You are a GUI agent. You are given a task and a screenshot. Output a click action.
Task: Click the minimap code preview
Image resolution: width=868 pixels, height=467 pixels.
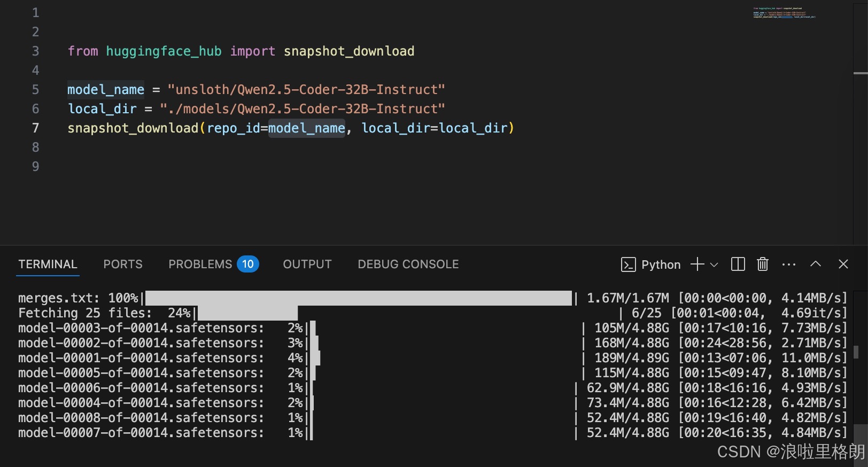[x=784, y=13]
